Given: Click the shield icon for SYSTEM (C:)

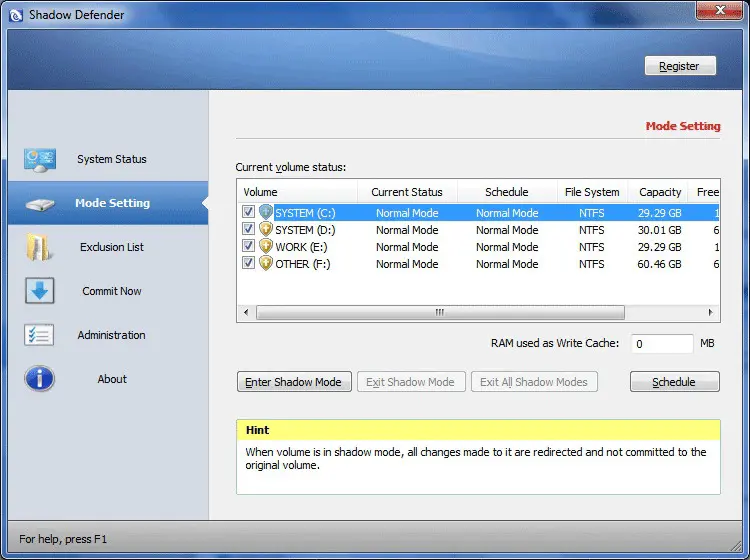Looking at the screenshot, I should point(266,212).
